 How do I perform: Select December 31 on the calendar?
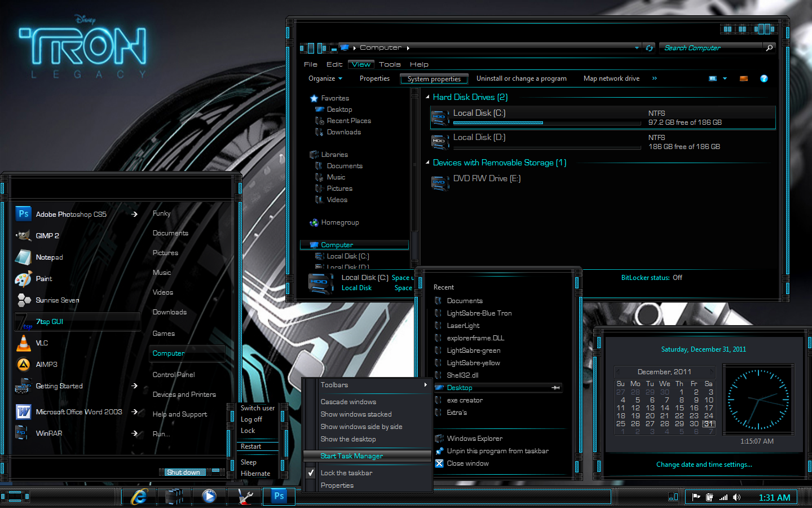[709, 424]
